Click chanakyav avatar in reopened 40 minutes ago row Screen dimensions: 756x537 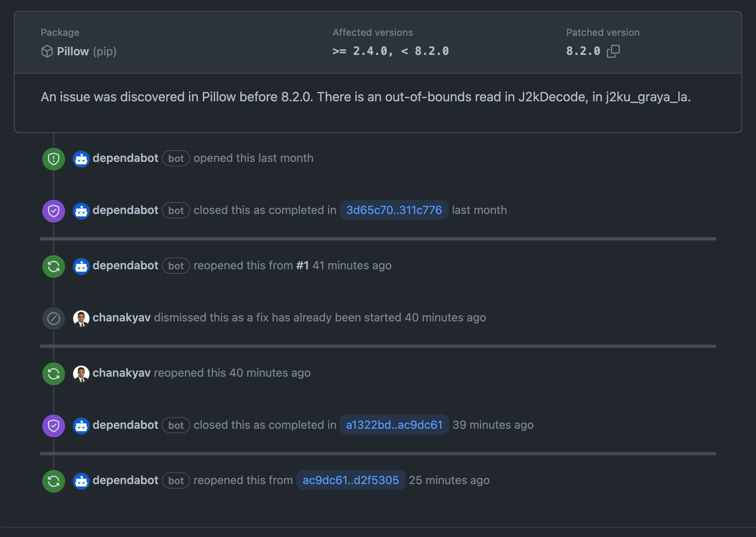81,373
